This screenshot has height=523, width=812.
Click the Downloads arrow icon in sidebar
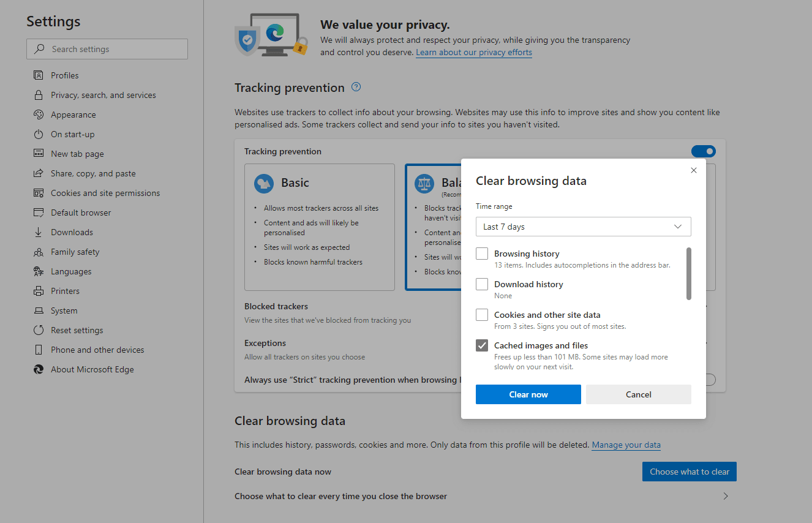(39, 232)
